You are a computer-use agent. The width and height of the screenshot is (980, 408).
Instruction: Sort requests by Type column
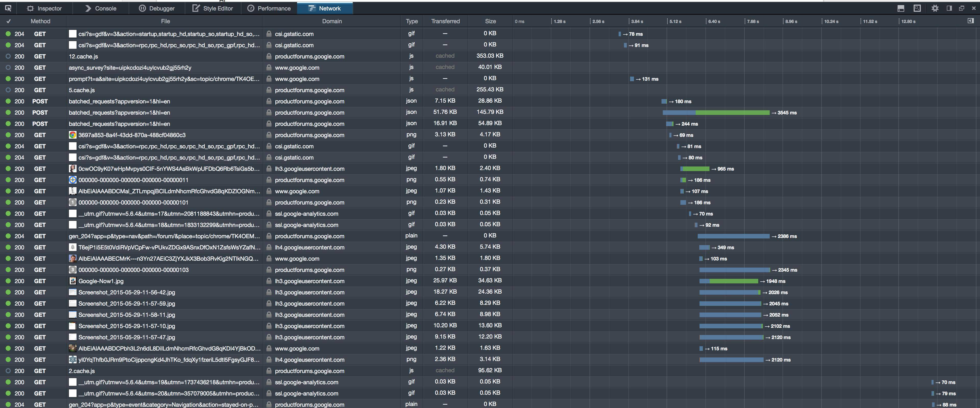click(412, 21)
